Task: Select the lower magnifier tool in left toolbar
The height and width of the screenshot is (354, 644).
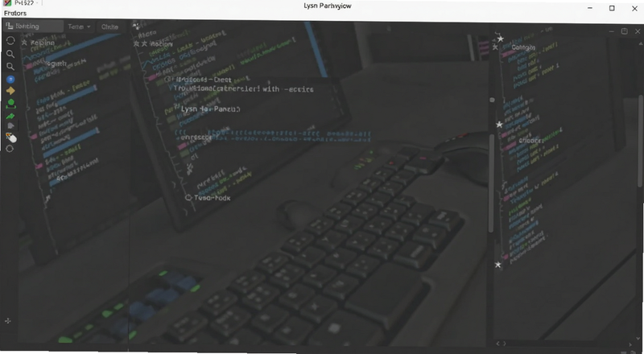Action: 10,67
